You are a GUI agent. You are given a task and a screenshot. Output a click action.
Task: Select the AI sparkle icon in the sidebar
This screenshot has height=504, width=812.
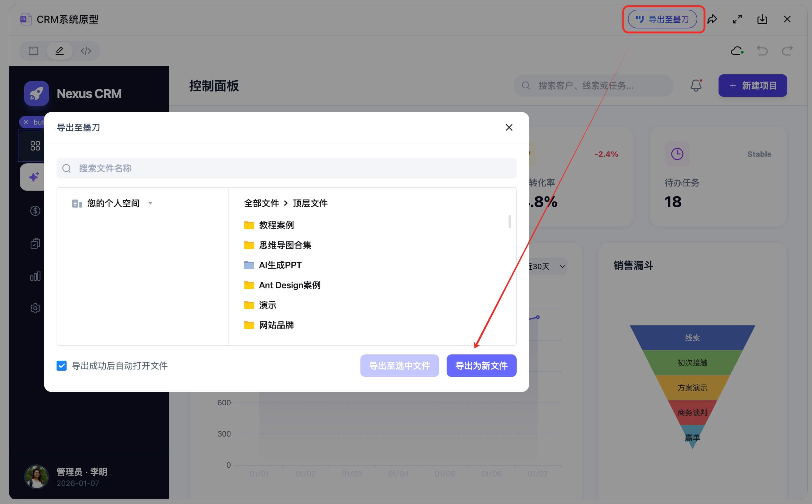click(x=35, y=177)
